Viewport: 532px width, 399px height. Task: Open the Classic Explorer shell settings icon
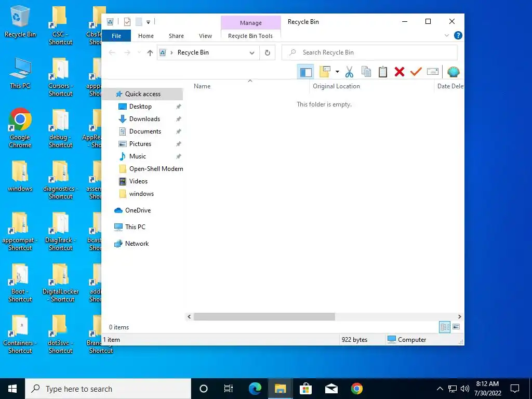(453, 72)
